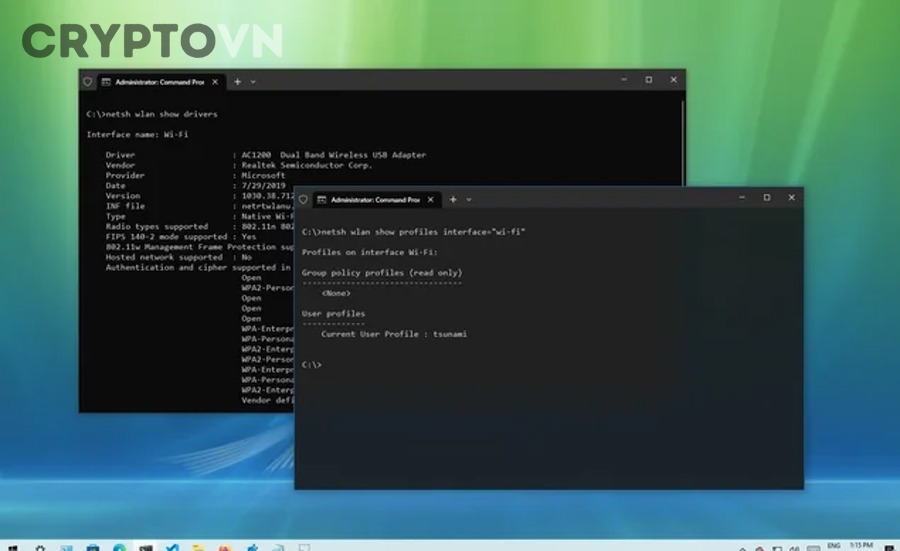This screenshot has width=900, height=551.
Task: Minimize the back terminal window
Action: coord(624,80)
